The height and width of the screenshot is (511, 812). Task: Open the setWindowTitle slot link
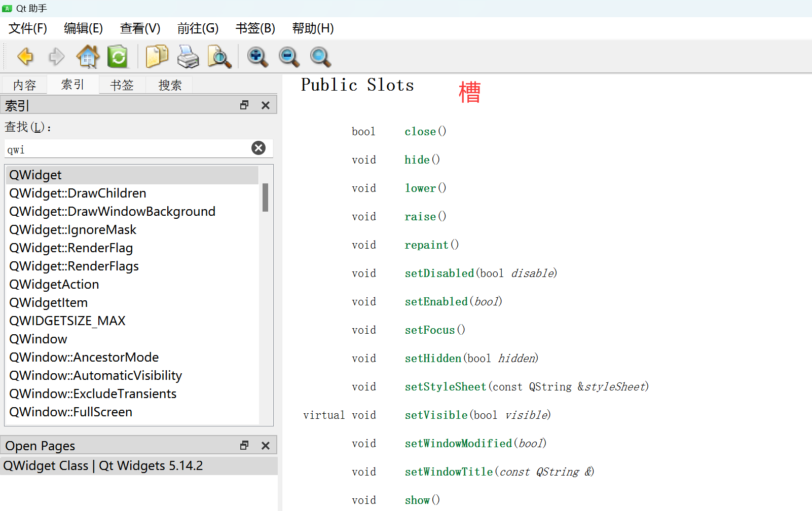[x=449, y=472]
